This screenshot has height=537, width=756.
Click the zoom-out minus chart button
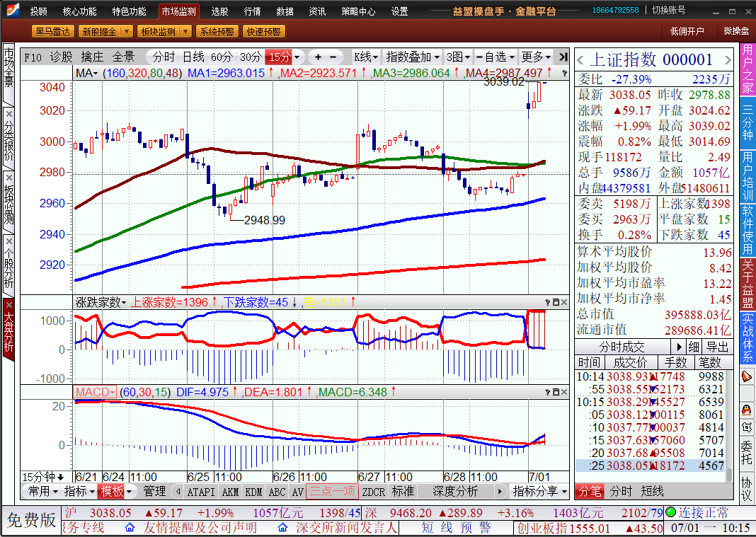(x=333, y=57)
